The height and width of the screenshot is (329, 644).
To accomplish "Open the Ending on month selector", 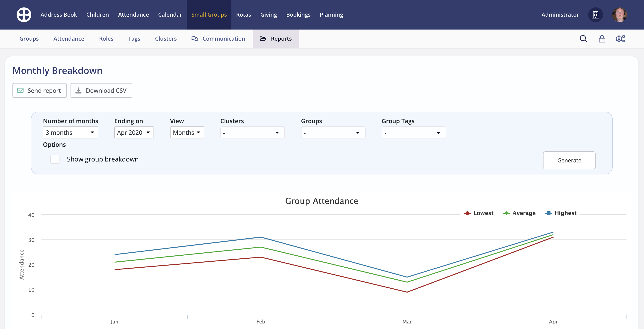I will pos(134,132).
